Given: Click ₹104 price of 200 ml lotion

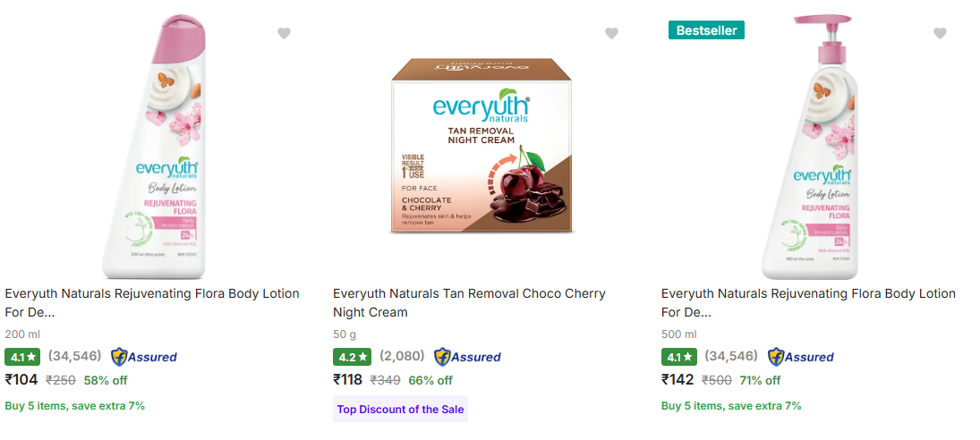Looking at the screenshot, I should pos(21,379).
